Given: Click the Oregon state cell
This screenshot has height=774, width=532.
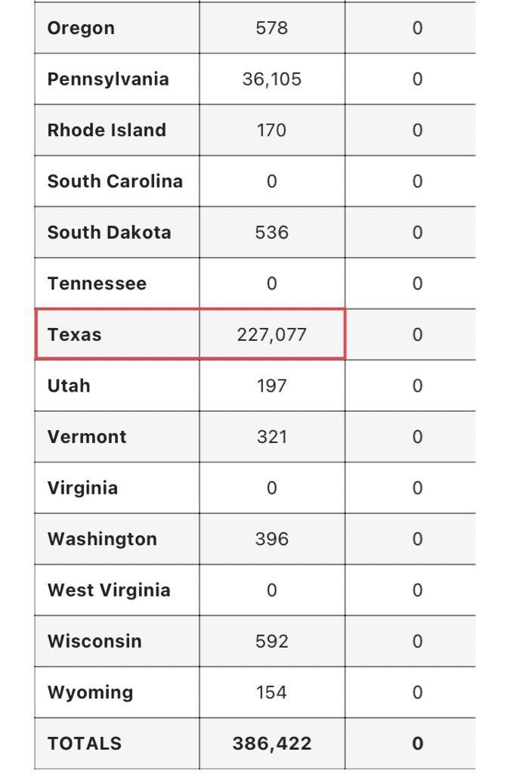Looking at the screenshot, I should tap(81, 29).
